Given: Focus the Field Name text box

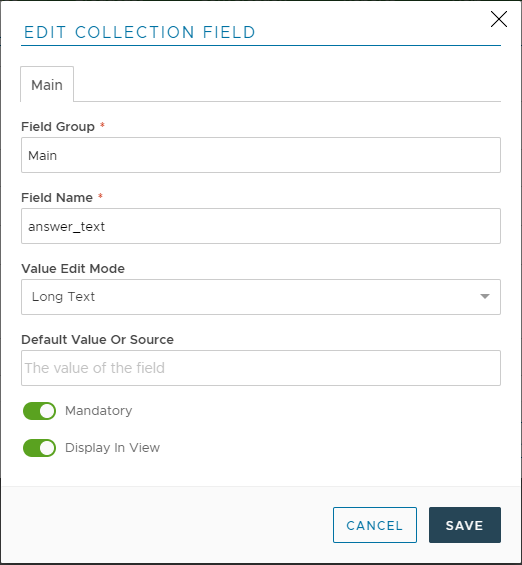Looking at the screenshot, I should pyautogui.click(x=261, y=226).
